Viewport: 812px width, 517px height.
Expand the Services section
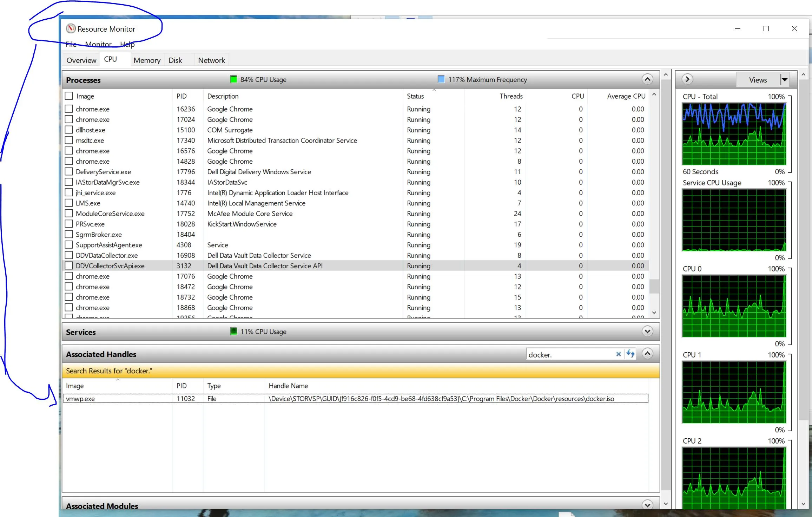coord(647,331)
